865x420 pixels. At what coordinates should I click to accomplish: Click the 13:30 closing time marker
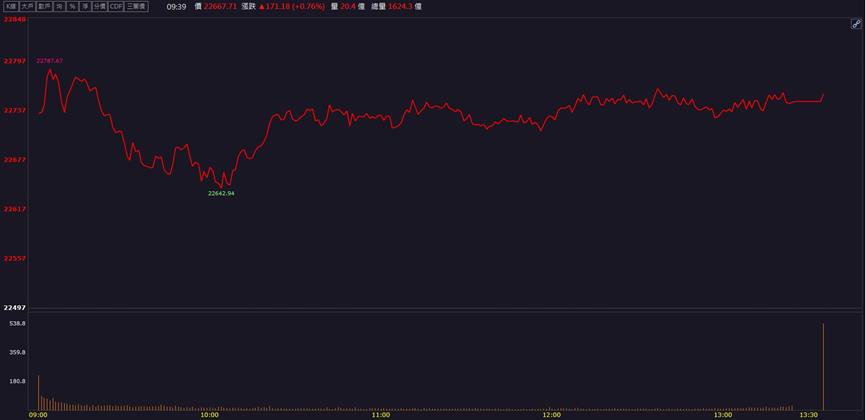tap(808, 415)
